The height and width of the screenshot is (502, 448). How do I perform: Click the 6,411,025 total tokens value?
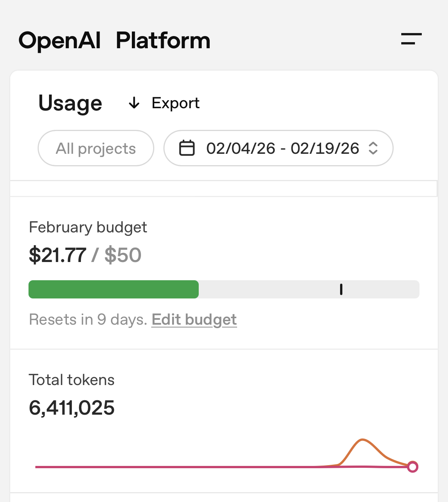(72, 408)
